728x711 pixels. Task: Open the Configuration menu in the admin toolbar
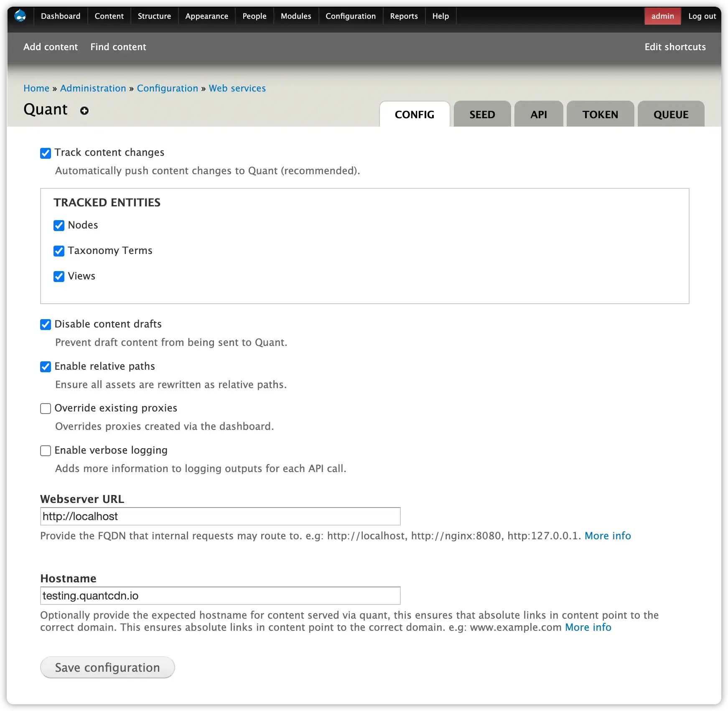[x=350, y=16]
